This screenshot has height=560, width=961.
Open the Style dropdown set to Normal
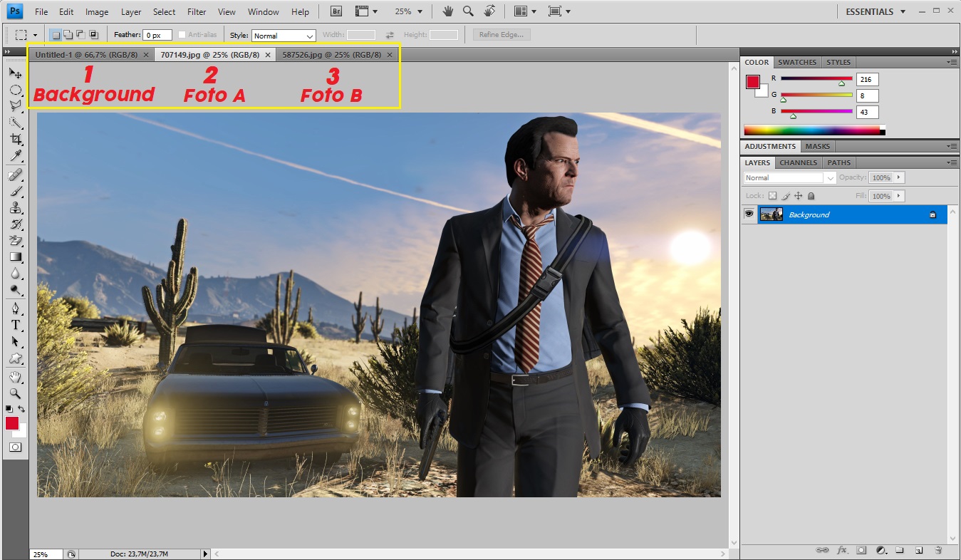click(x=284, y=36)
